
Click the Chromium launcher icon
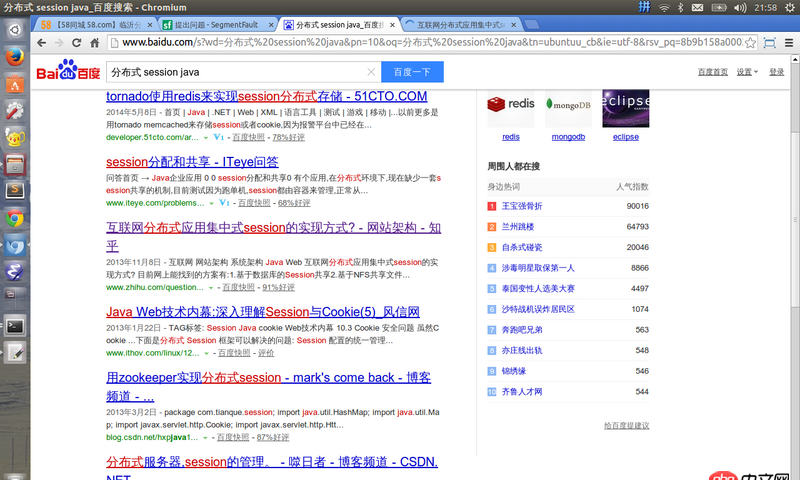pos(15,245)
